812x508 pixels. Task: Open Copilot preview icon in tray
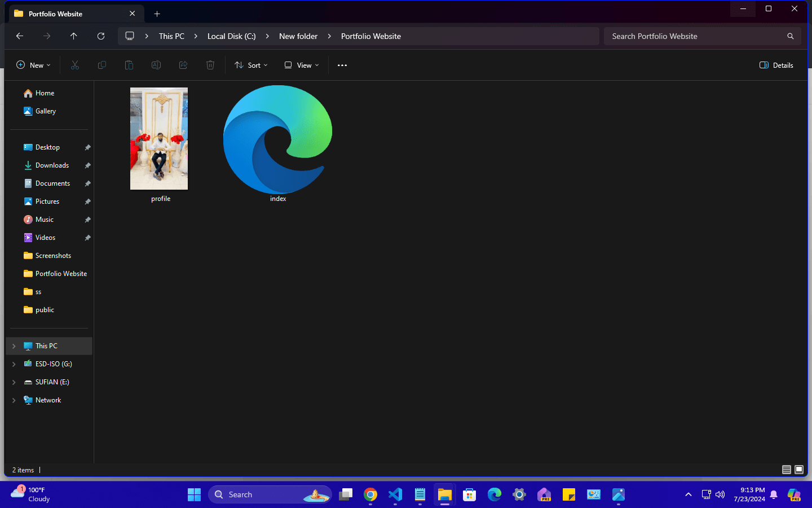point(794,494)
